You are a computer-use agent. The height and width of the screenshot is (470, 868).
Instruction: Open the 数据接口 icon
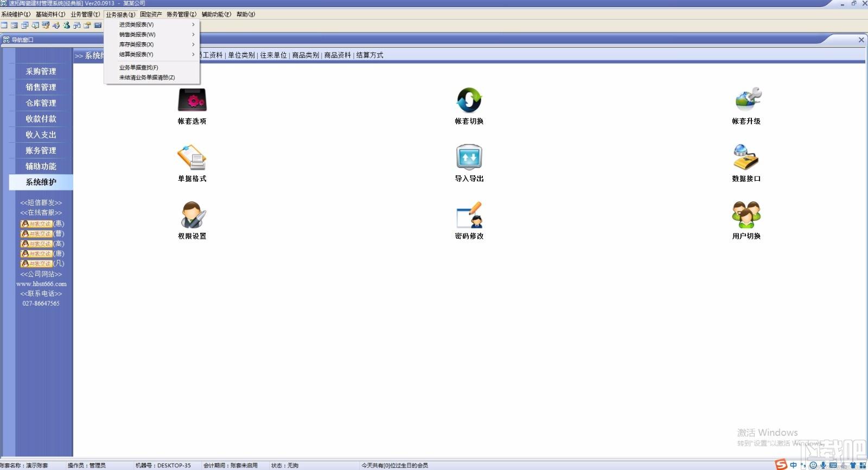[746, 158]
